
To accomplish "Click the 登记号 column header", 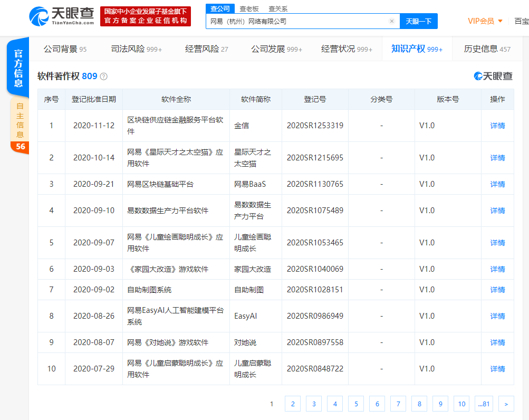I will click(315, 99).
